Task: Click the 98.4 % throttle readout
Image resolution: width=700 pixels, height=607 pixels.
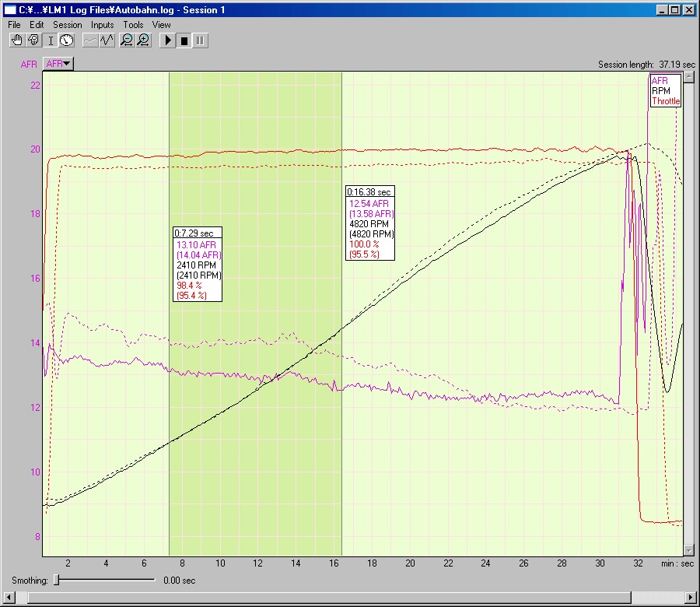Action: (189, 286)
